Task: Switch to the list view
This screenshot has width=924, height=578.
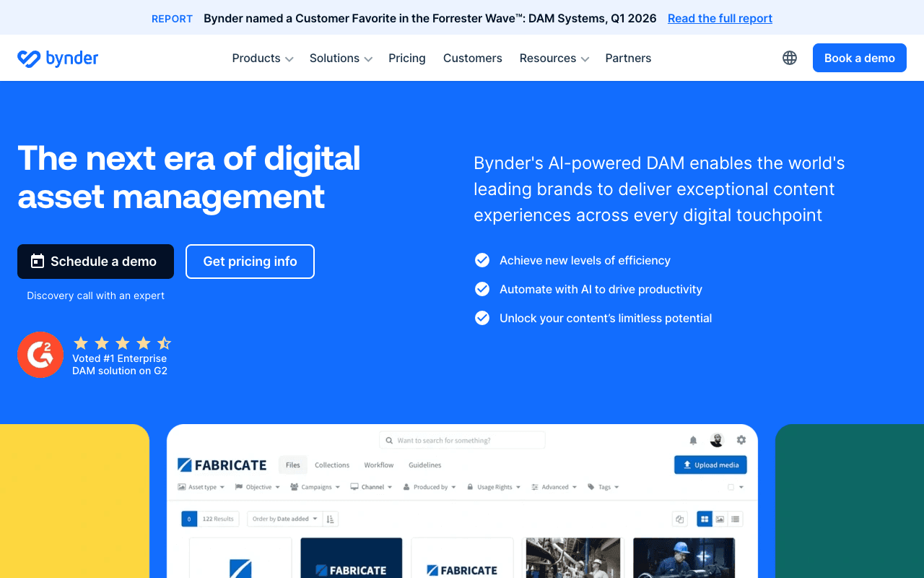Action: pyautogui.click(x=735, y=519)
